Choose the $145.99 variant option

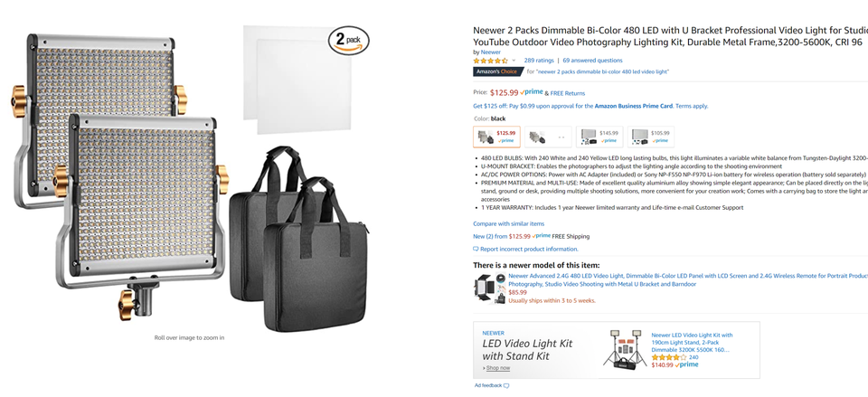tap(599, 137)
